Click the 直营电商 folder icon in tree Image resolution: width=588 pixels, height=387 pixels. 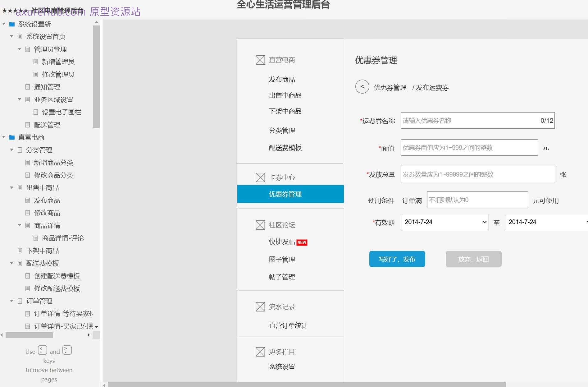point(12,137)
